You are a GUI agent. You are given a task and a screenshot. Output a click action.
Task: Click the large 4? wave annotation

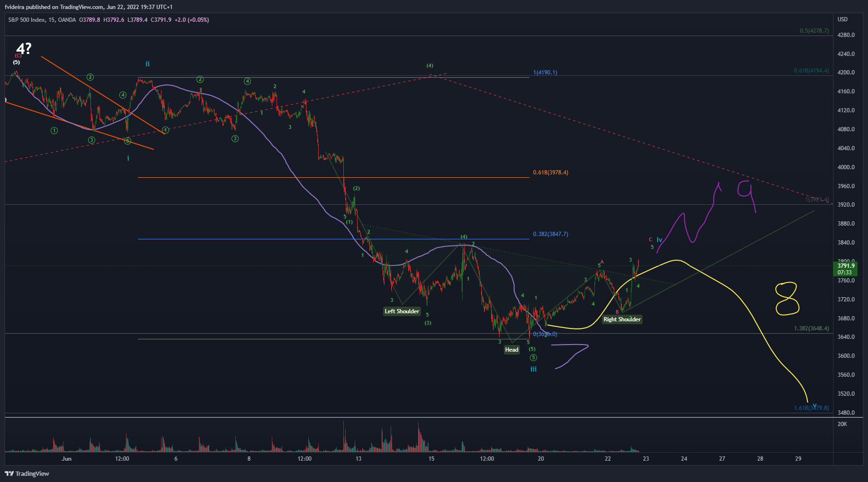[x=24, y=48]
